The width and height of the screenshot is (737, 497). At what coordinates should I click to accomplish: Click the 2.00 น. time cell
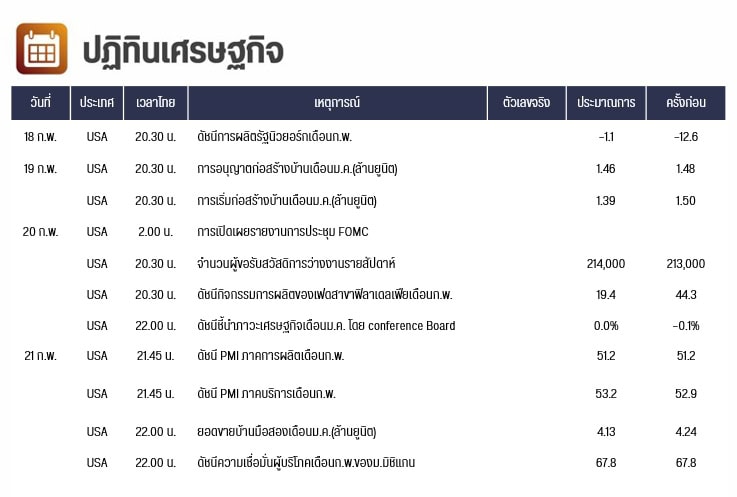155,231
